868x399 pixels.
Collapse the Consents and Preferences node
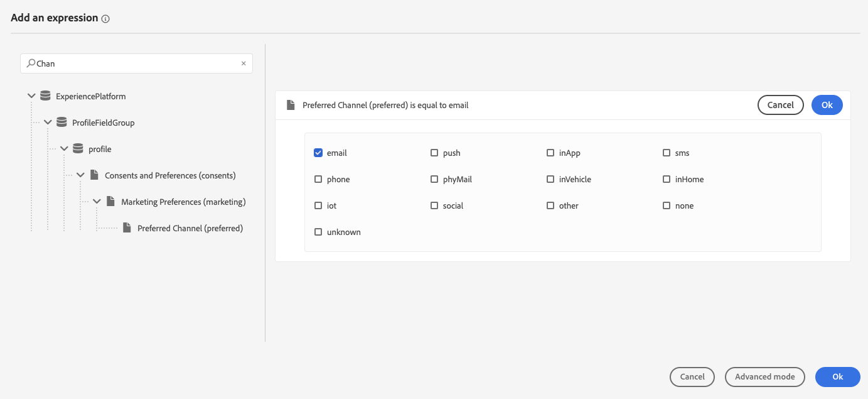click(x=80, y=175)
